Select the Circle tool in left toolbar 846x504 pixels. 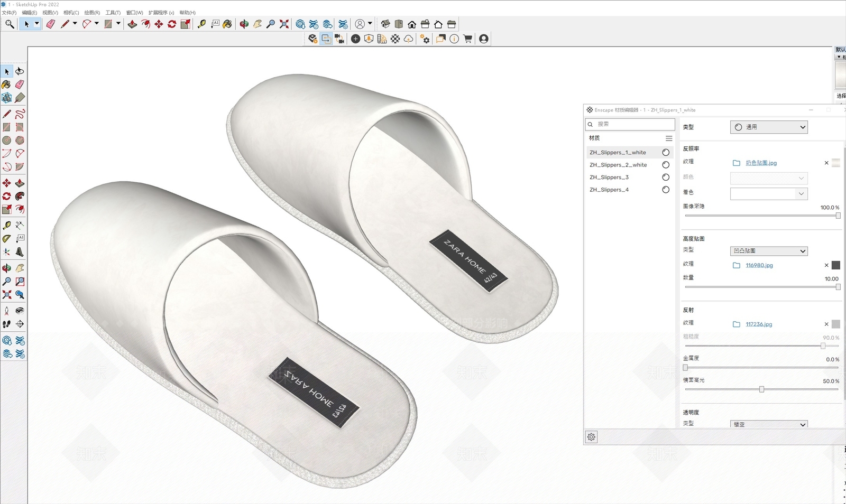pos(6,140)
